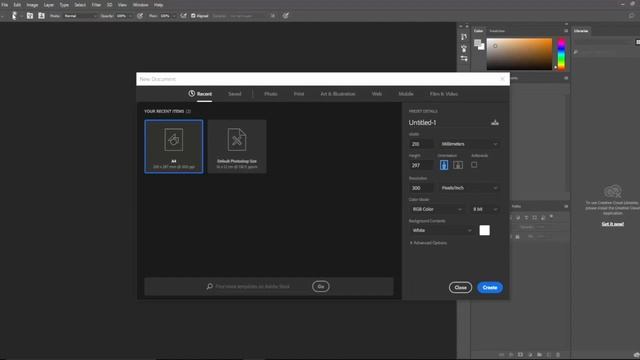Click the save preset icon beside Untitled-1

[x=495, y=122]
